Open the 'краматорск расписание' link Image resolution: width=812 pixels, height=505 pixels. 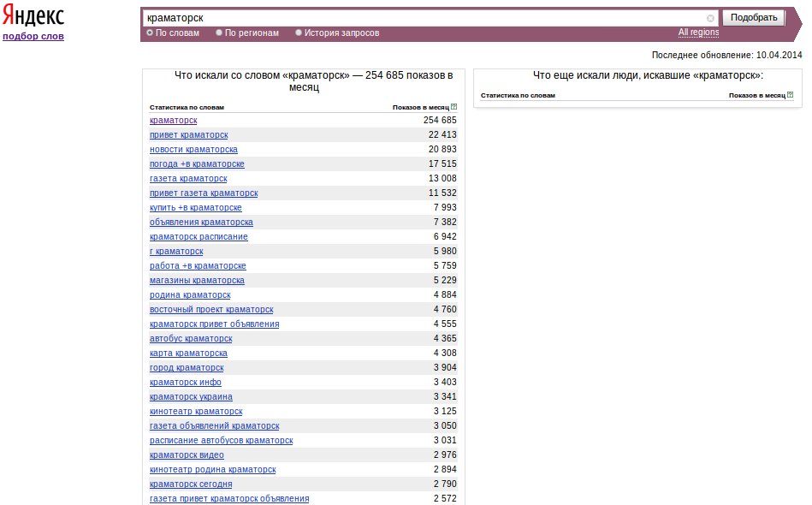199,236
